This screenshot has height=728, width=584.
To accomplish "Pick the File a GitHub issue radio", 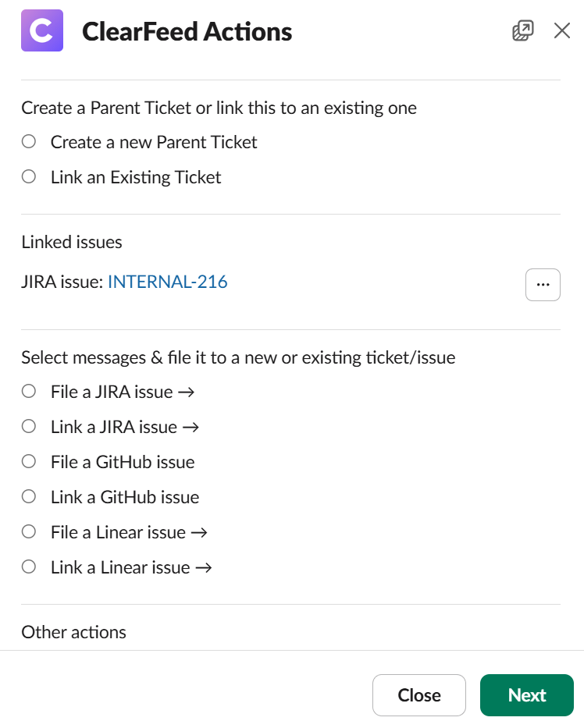I will click(x=29, y=462).
